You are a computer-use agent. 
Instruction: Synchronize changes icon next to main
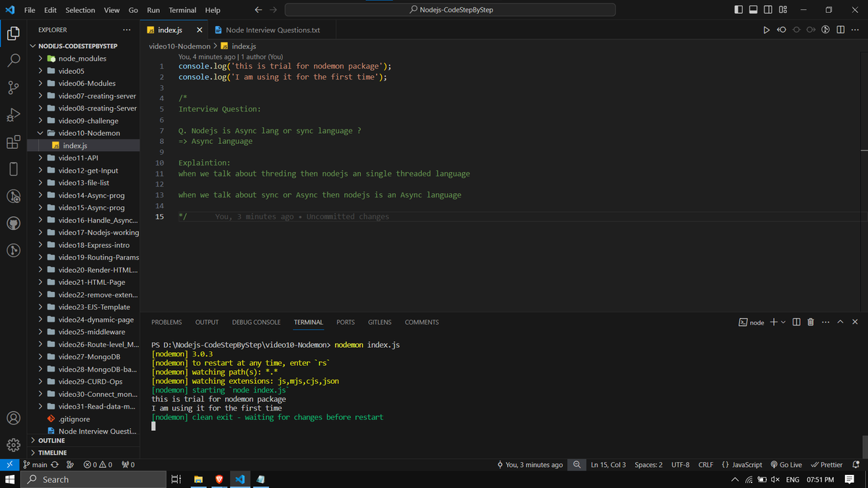coord(54,465)
